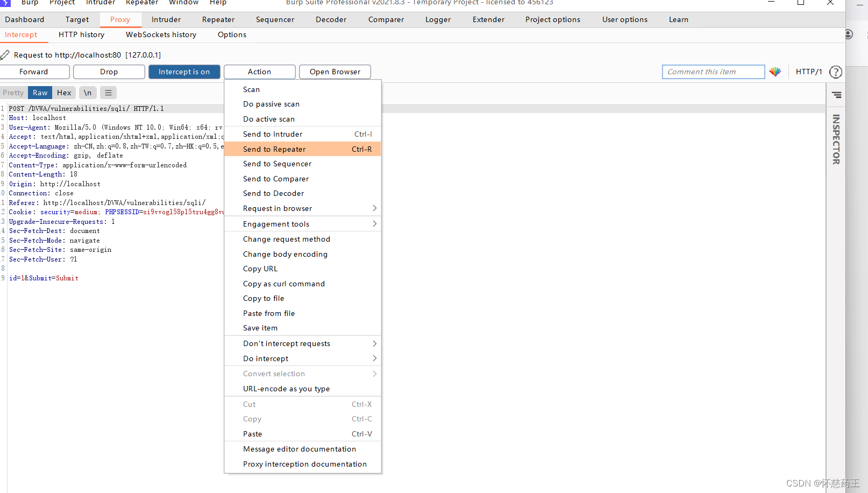This screenshot has height=493, width=868.
Task: Expand Convert selection submenu
Action: coord(302,374)
